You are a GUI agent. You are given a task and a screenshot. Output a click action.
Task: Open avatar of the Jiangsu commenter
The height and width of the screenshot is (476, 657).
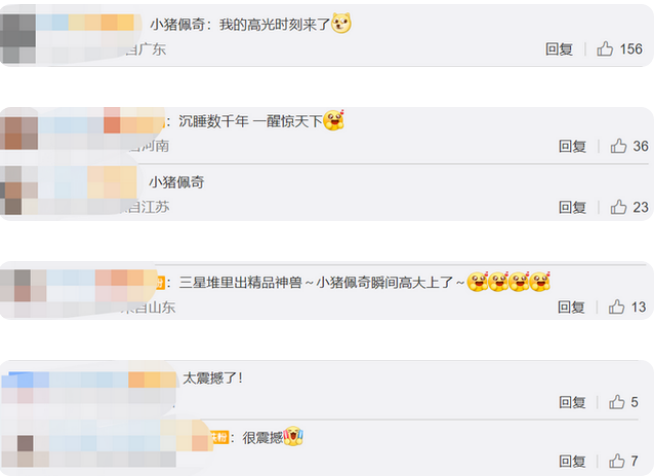click(x=19, y=190)
